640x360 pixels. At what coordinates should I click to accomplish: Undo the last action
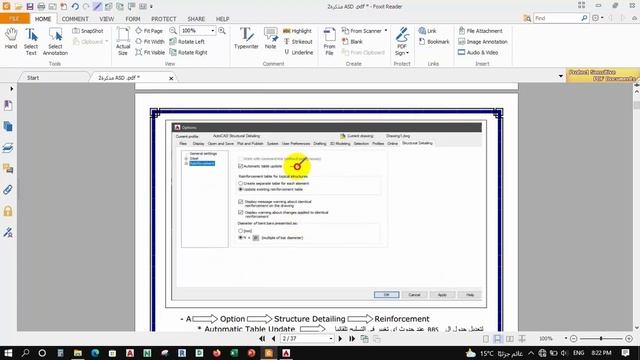[75, 7]
